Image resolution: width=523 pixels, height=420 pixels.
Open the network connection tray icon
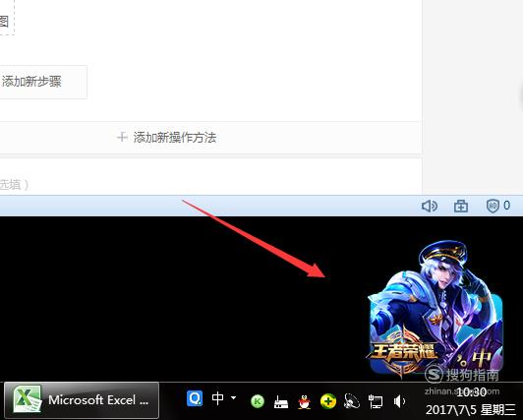click(x=376, y=401)
